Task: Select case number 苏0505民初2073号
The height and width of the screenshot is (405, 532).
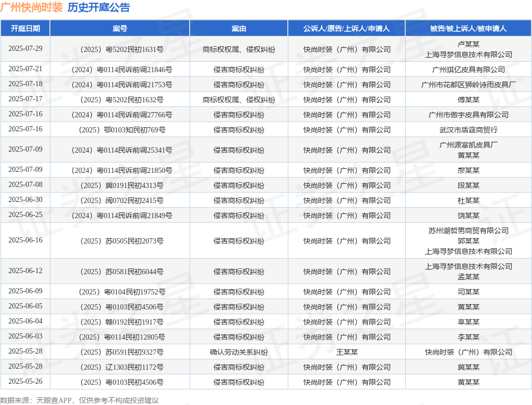Action: (122, 241)
